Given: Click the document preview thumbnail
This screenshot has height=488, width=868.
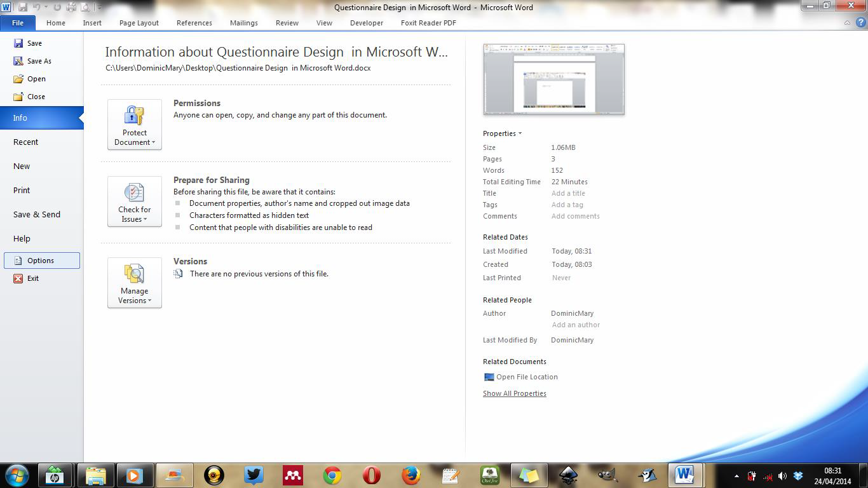Looking at the screenshot, I should coord(554,79).
